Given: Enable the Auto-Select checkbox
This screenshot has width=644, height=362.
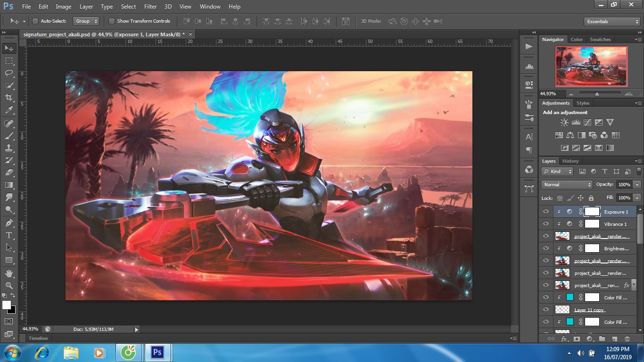Looking at the screenshot, I should [35, 21].
